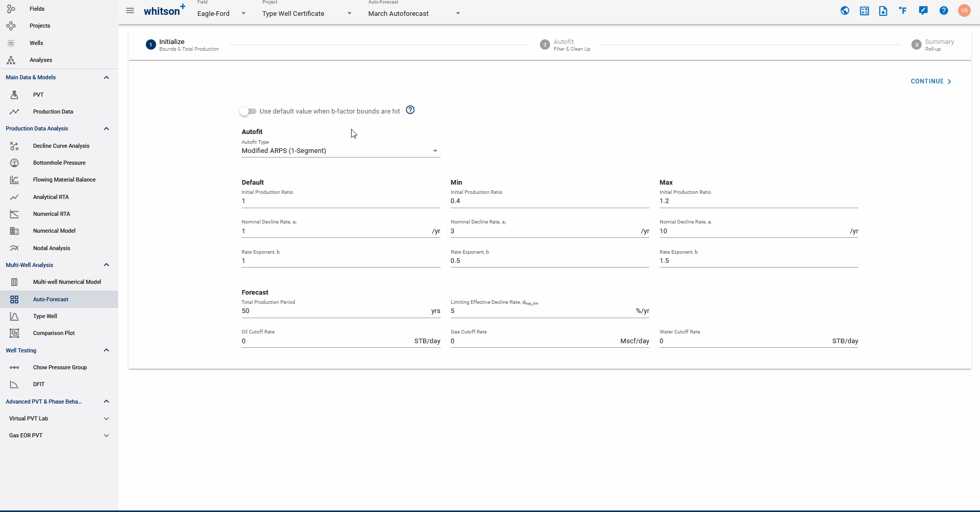Edit Min Rate Exponent b value 0.5

[x=550, y=261]
